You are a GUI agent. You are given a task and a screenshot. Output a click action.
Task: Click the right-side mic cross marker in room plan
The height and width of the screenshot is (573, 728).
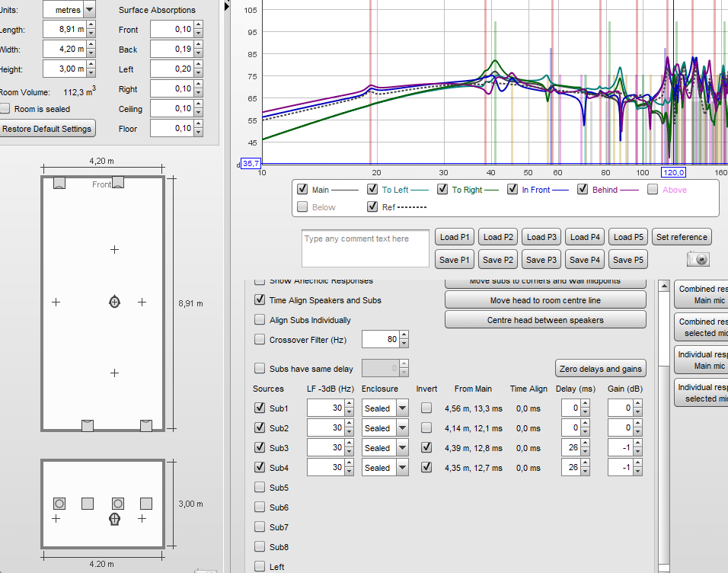142,302
